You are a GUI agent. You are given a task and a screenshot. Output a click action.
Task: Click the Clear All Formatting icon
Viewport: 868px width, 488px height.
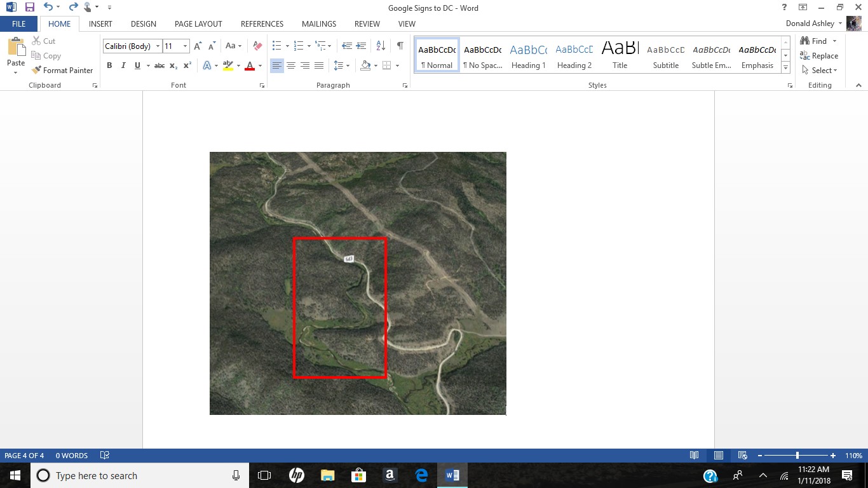(x=257, y=46)
